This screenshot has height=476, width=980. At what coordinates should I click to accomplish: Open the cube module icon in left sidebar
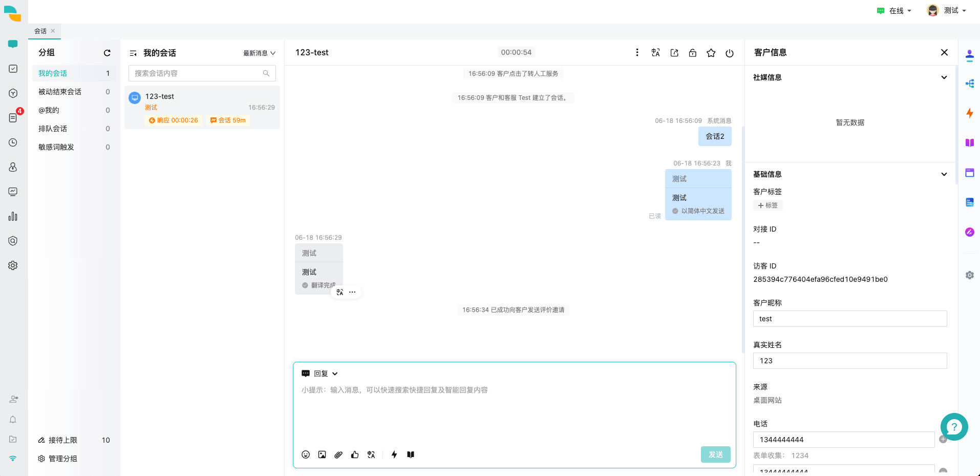[x=13, y=93]
